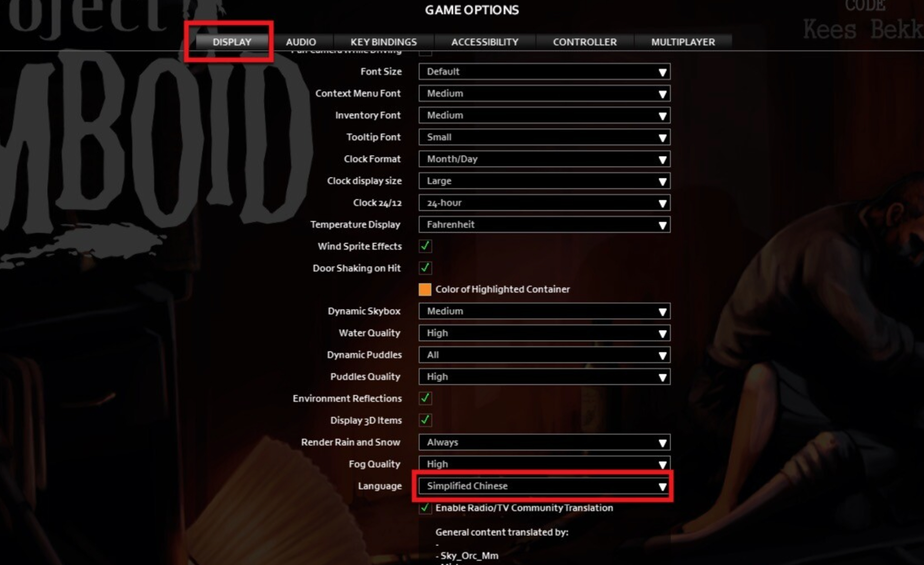Open the KEY BINDINGS tab

pyautogui.click(x=384, y=42)
